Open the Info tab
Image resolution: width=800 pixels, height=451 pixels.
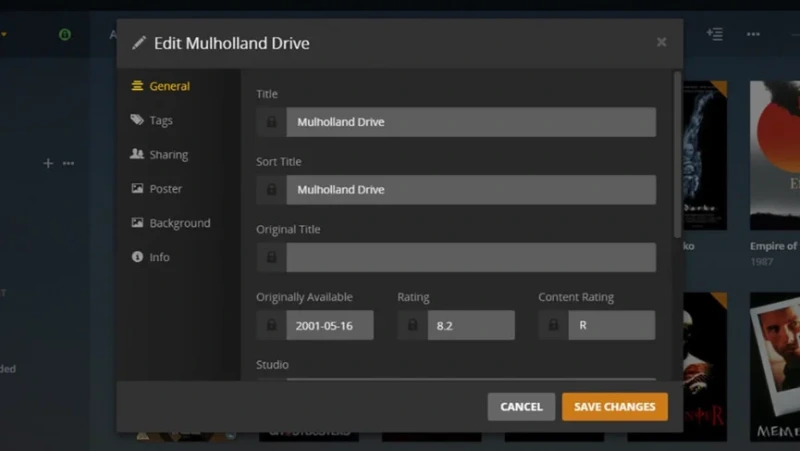pyautogui.click(x=150, y=257)
